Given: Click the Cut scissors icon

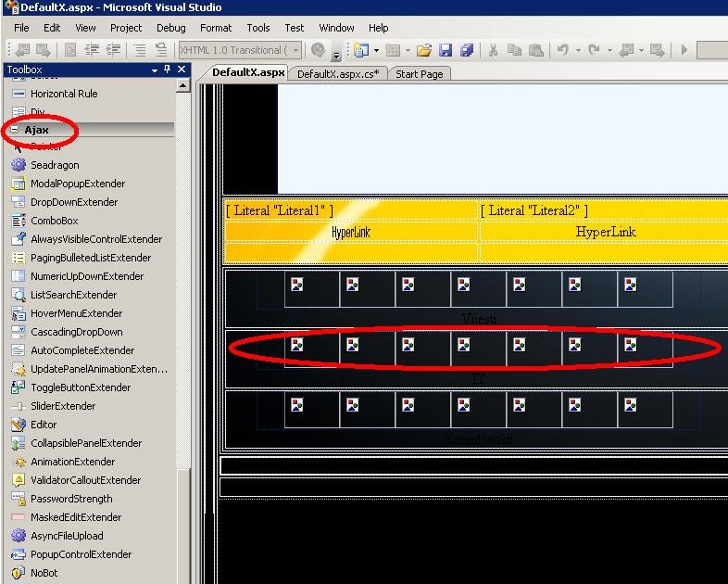Looking at the screenshot, I should coord(493,50).
